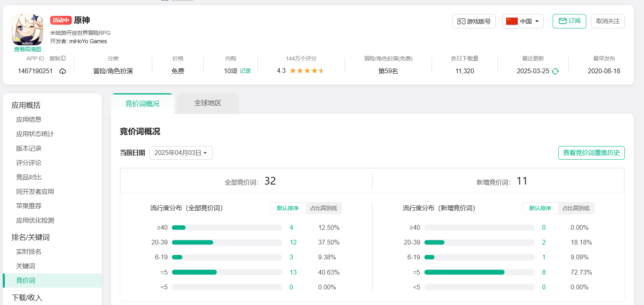Open 同开发者应用 in the sidebar

(x=35, y=191)
